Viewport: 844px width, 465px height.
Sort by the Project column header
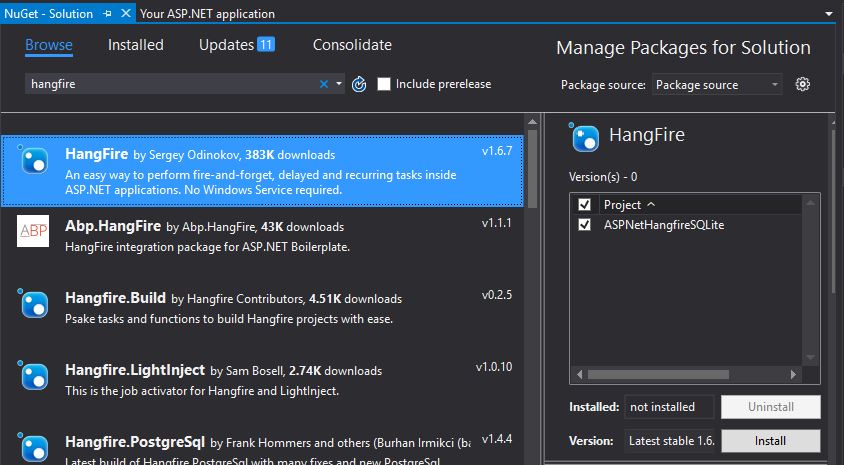(629, 205)
